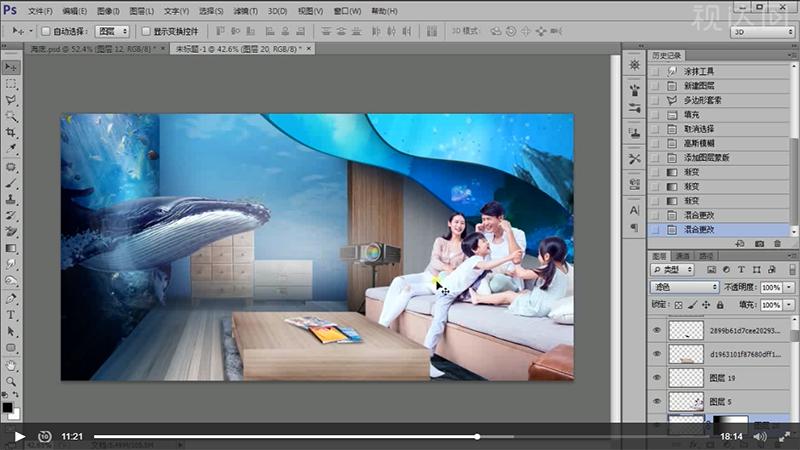Hide 图层 19 layer
The width and height of the screenshot is (800, 450).
[x=657, y=378]
